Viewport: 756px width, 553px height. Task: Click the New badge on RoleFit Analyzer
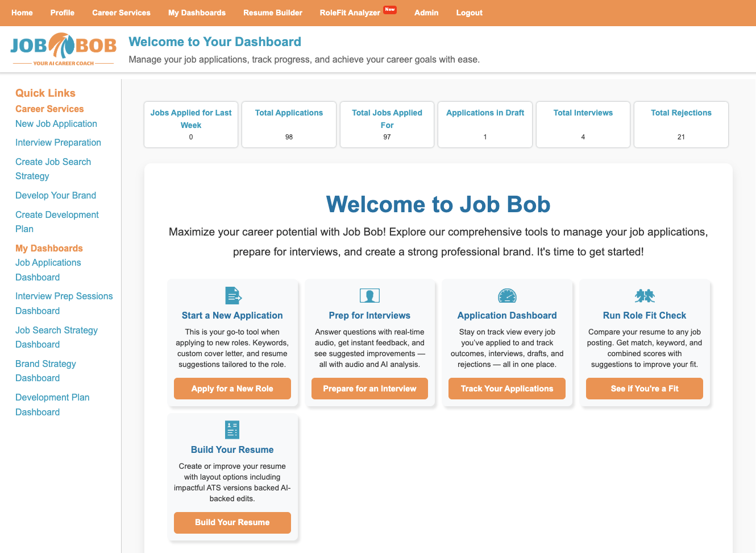(390, 9)
